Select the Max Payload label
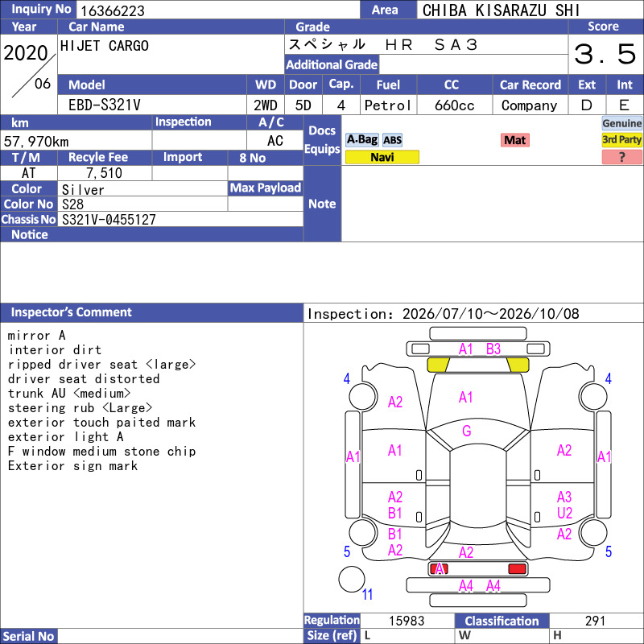644x644 pixels. pos(266,188)
